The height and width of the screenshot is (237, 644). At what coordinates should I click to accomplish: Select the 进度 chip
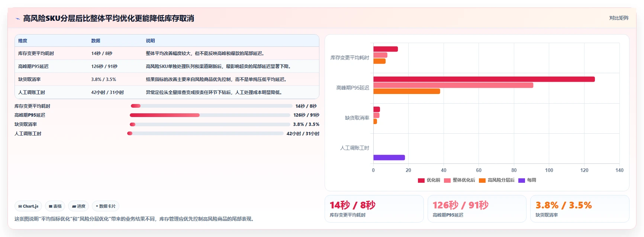[78, 206]
